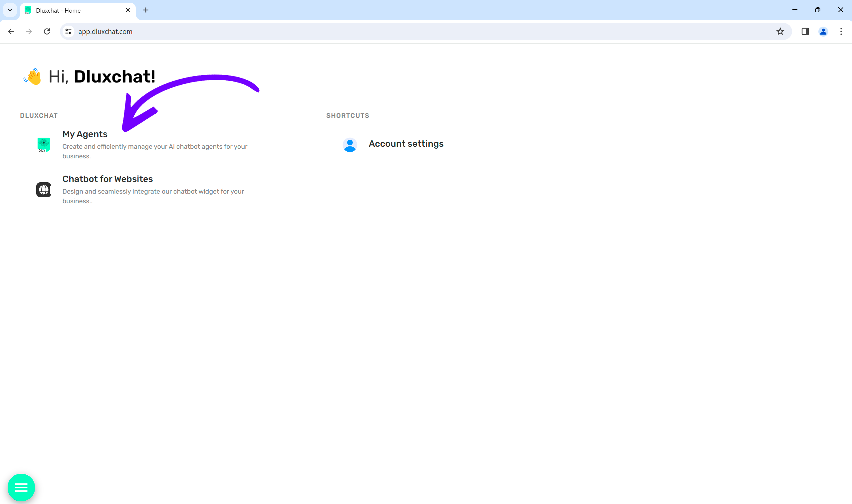
Task: Open the browser side panel icon
Action: (x=805, y=32)
